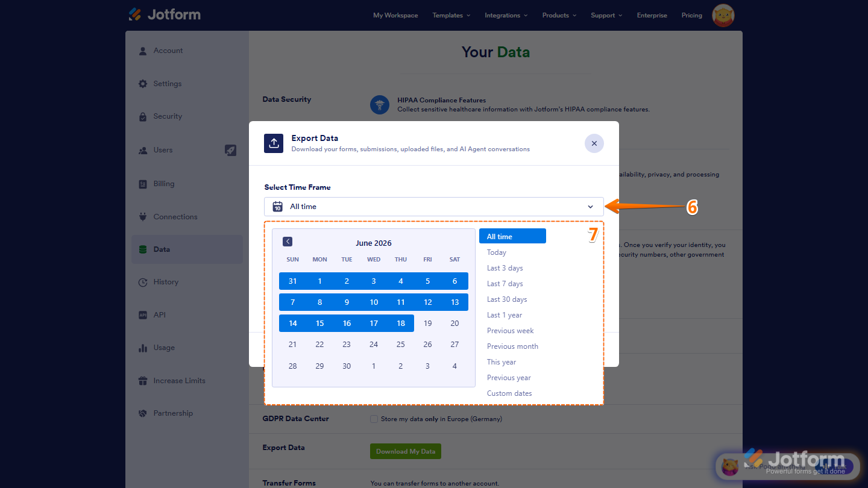Click the rocket upgrade icon beside Users
The image size is (868, 488).
click(x=230, y=150)
